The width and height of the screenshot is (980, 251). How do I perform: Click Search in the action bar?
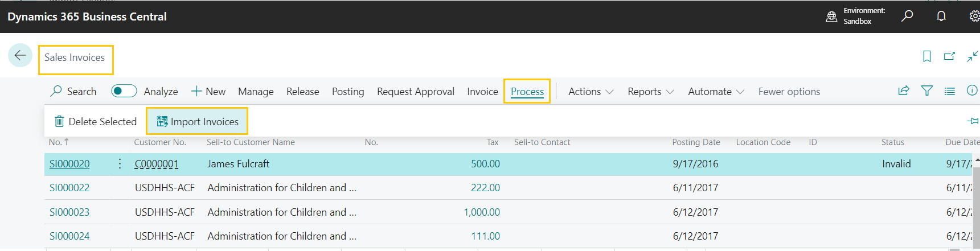point(73,91)
